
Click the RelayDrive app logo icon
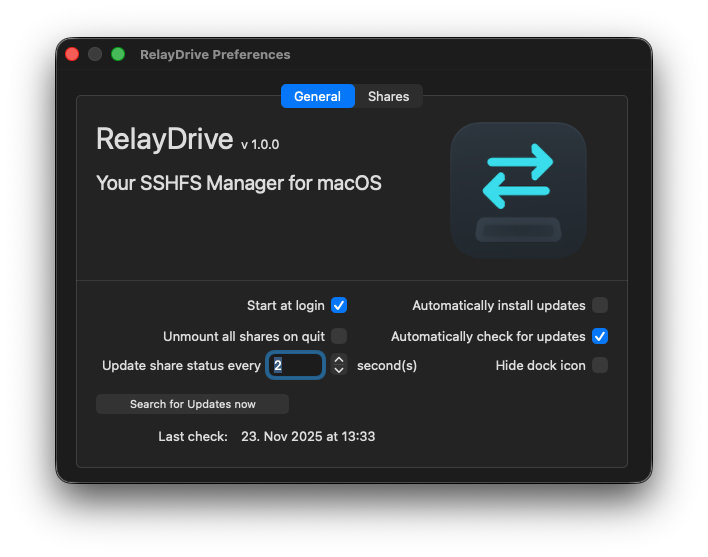(518, 190)
